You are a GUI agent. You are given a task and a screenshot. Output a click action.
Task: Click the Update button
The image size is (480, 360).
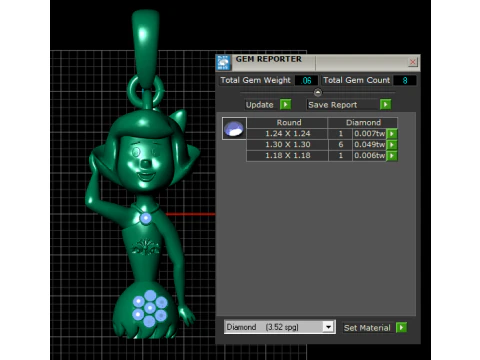pyautogui.click(x=259, y=105)
